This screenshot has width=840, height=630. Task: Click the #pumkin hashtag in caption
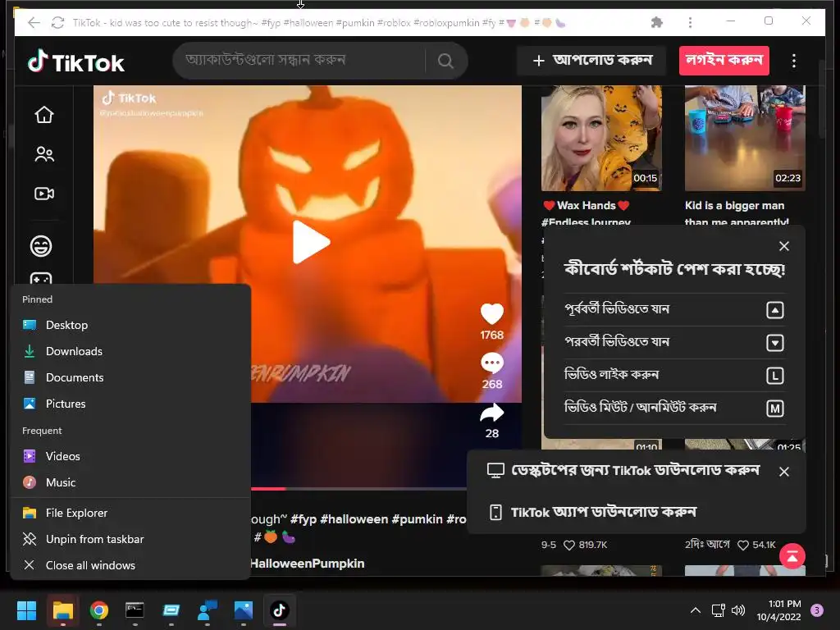pyautogui.click(x=418, y=519)
